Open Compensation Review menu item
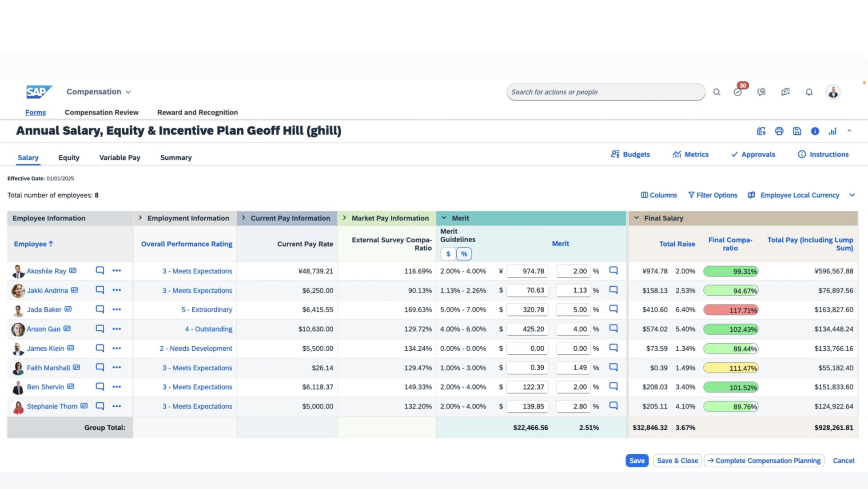 pyautogui.click(x=101, y=112)
